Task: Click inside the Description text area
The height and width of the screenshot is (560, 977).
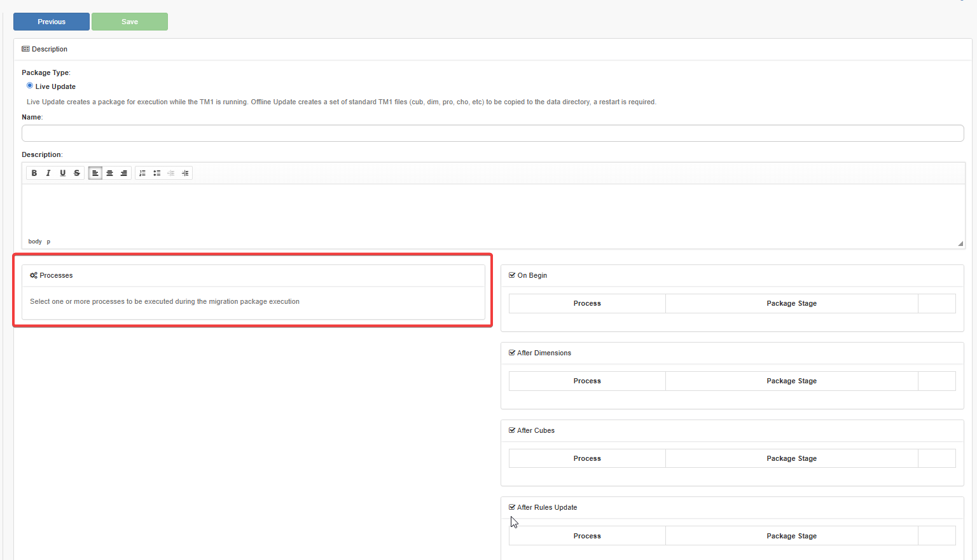Action: pos(492,210)
